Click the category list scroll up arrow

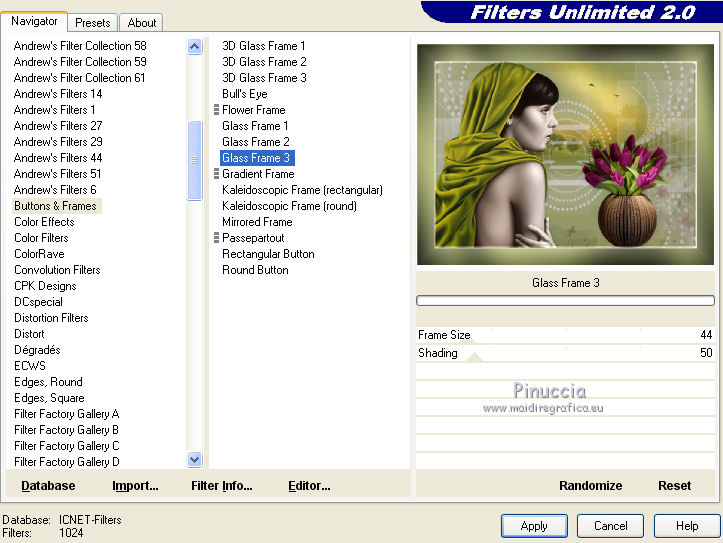(195, 47)
